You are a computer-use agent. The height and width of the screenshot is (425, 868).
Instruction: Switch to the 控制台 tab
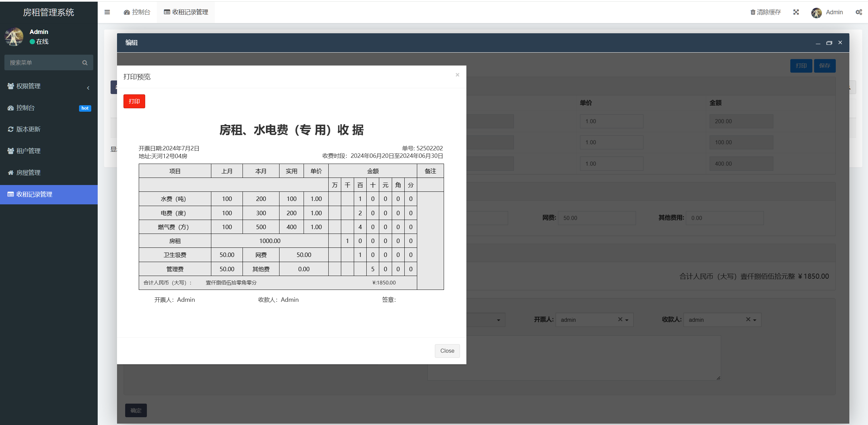(x=137, y=12)
